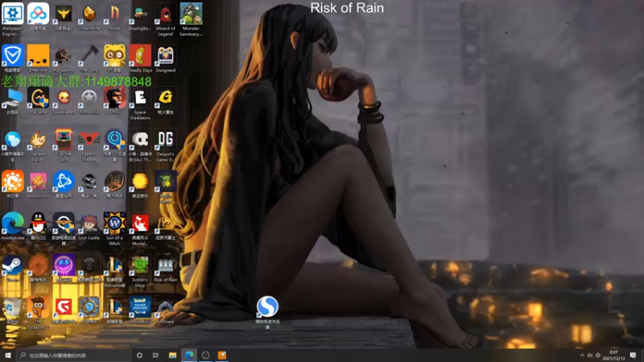The height and width of the screenshot is (362, 644).
Task: Open the Baidu Netdisk cloud icon
Action: (x=38, y=16)
